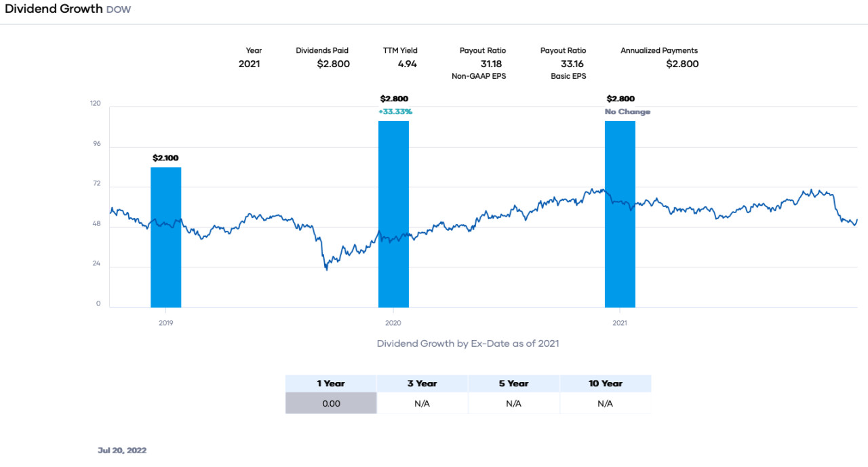
Task: Click the 2021 x-axis year label
Action: pyautogui.click(x=620, y=323)
